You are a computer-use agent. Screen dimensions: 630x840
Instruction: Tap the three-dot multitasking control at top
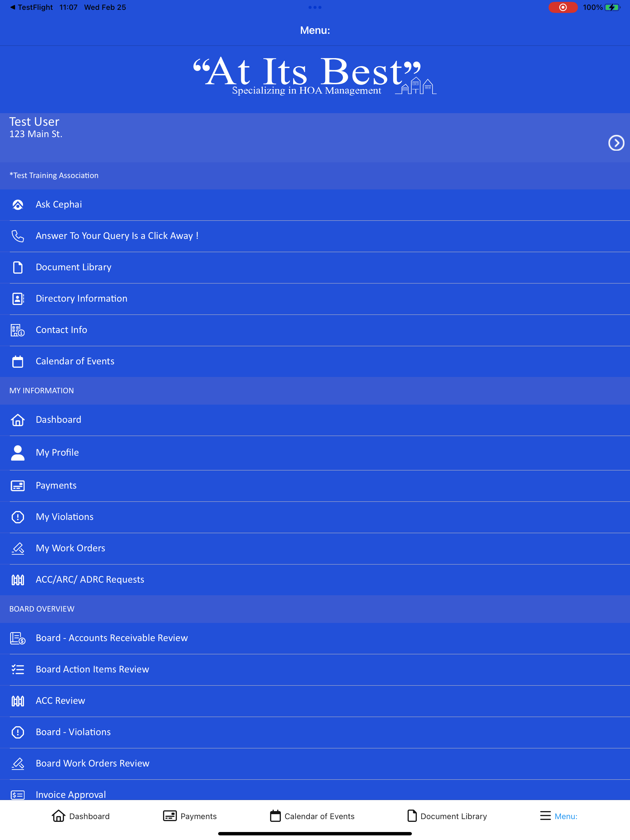315,7
